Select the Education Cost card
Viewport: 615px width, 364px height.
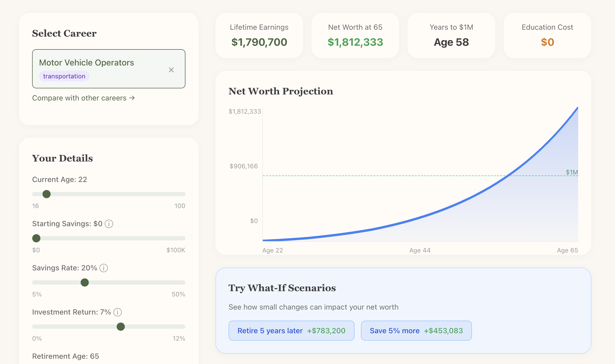(x=547, y=36)
